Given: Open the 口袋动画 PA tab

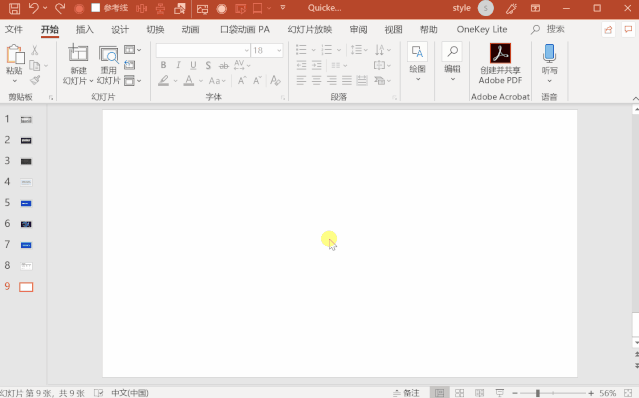Looking at the screenshot, I should 245,29.
